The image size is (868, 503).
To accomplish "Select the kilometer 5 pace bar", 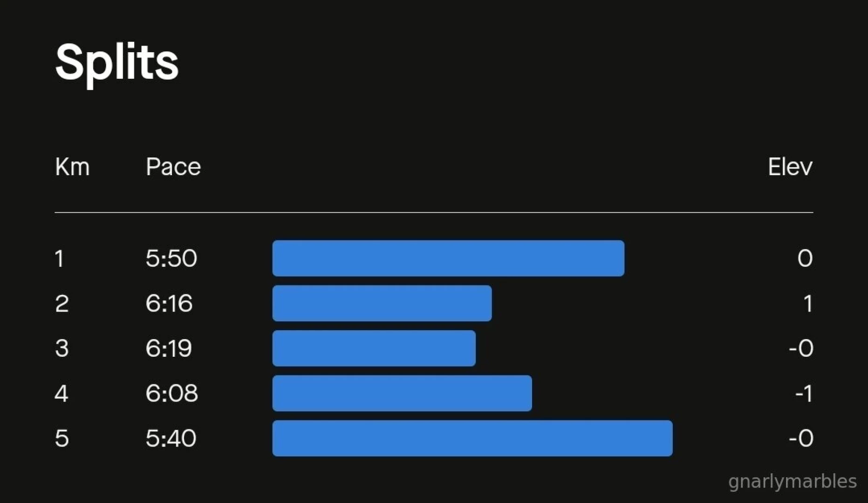I will 472,438.
